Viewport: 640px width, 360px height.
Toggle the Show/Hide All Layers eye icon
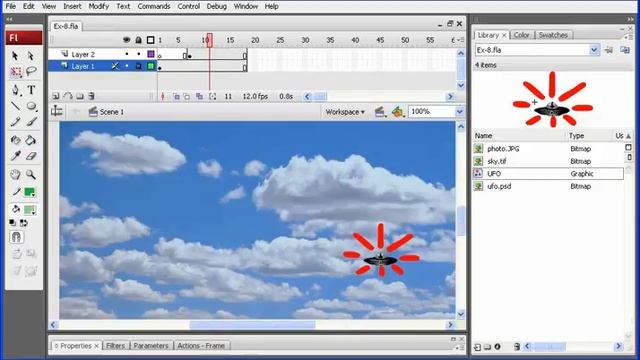tap(127, 40)
